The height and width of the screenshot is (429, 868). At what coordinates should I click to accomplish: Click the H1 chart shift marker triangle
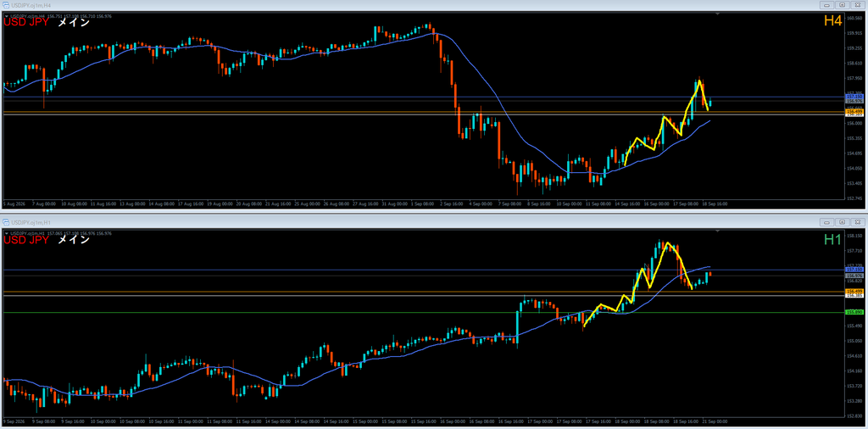717,231
